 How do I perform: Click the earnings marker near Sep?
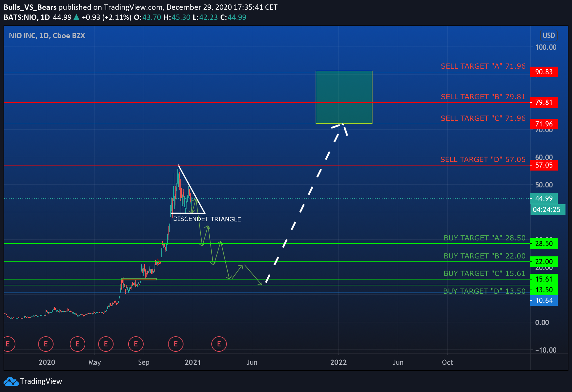coord(136,344)
